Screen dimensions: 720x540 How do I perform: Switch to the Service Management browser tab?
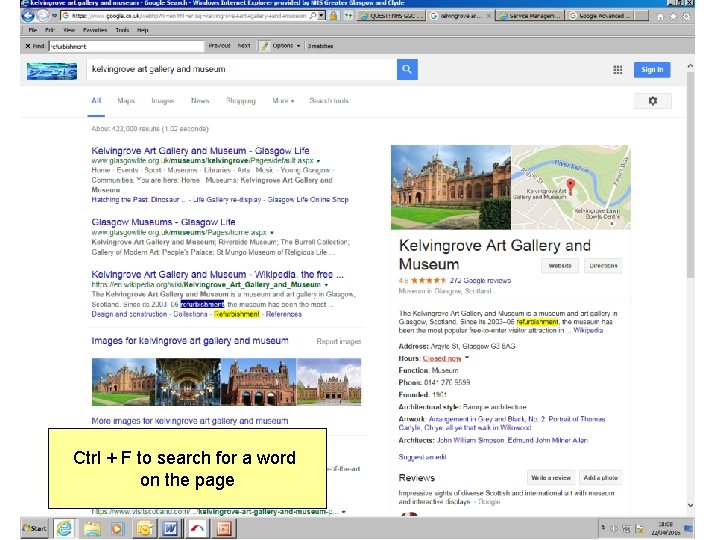pyautogui.click(x=531, y=16)
